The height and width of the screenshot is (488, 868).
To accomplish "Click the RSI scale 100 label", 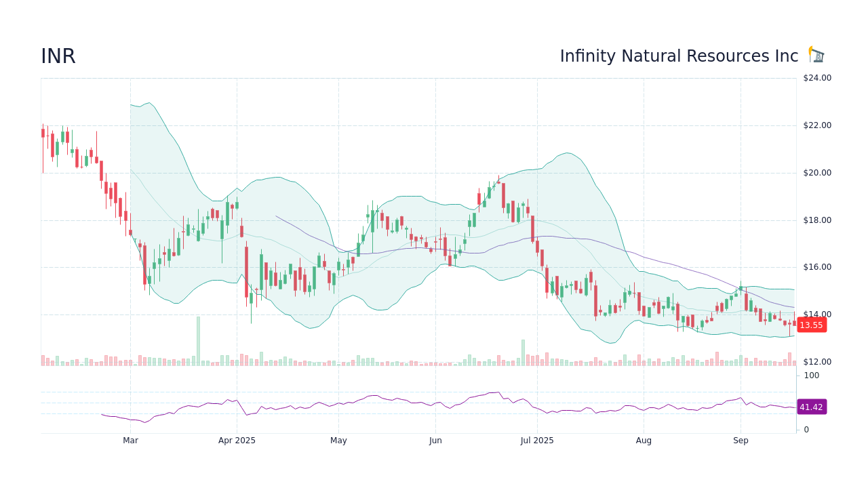I will [x=812, y=375].
